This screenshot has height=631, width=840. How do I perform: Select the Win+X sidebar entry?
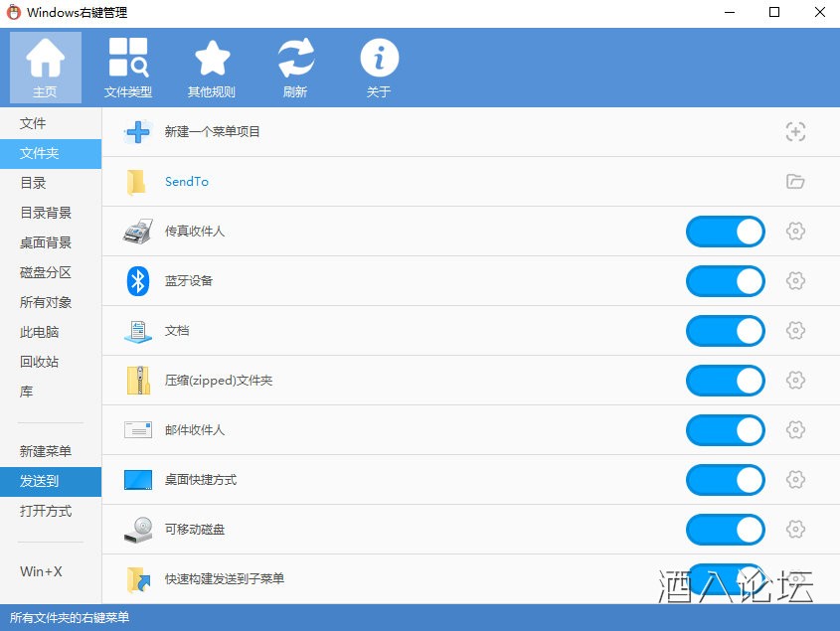click(x=41, y=571)
